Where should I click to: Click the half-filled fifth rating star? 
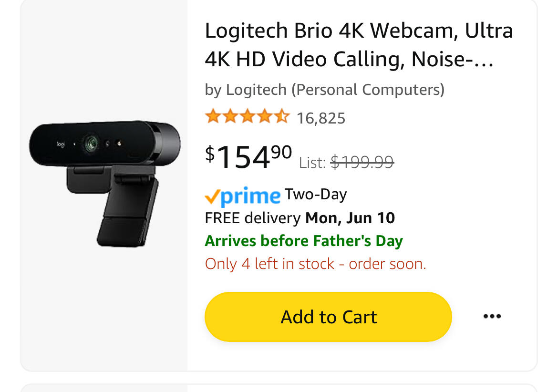pyautogui.click(x=282, y=116)
